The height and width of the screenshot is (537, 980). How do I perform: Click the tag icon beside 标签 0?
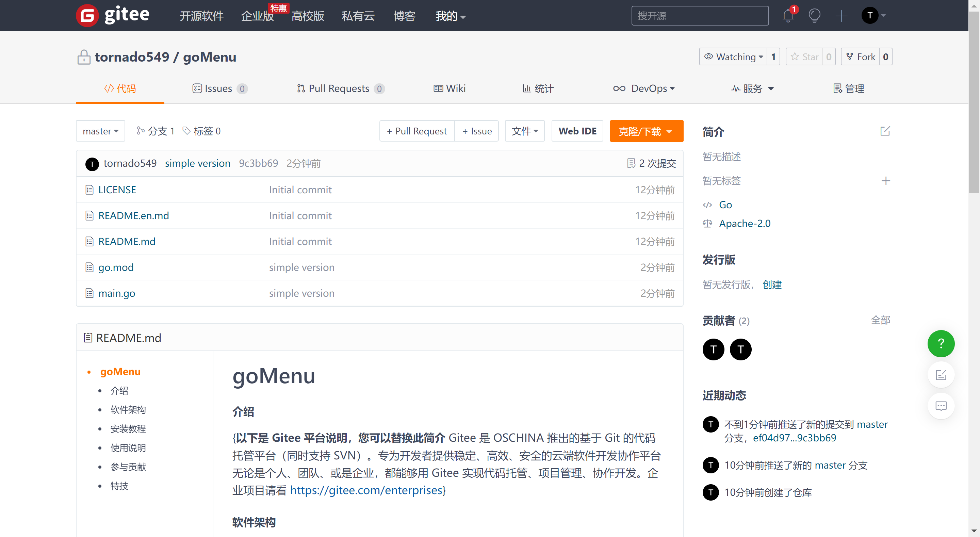(186, 131)
